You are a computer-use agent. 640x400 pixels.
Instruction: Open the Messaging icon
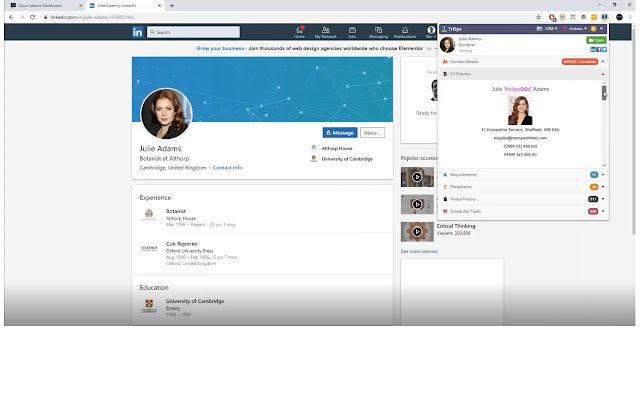pyautogui.click(x=378, y=32)
